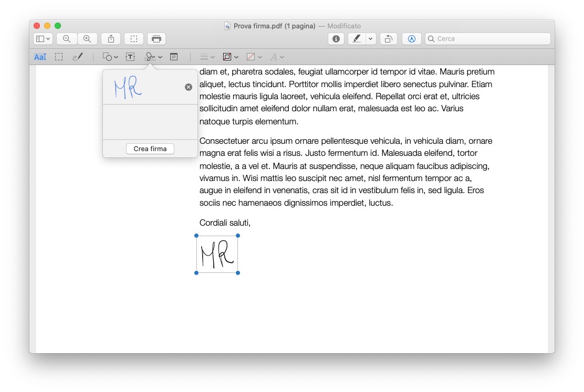The width and height of the screenshot is (584, 392).
Task: Insert a note with Note tool
Action: 174,57
